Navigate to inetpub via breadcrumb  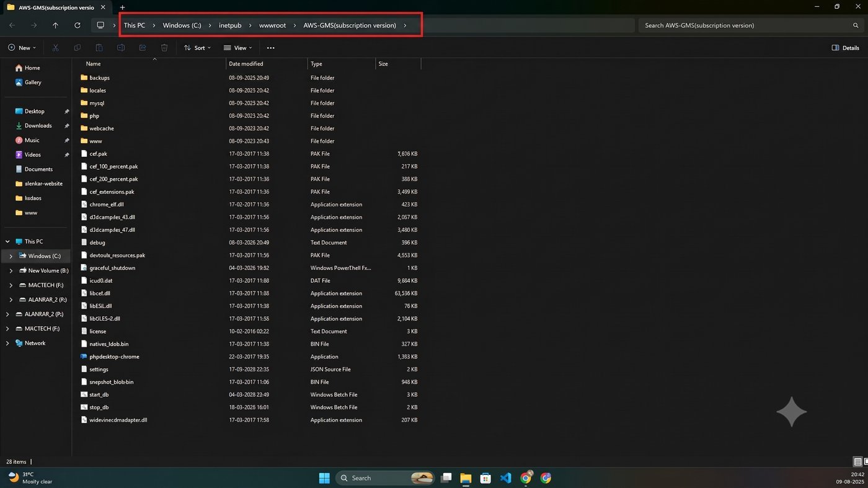pos(230,25)
